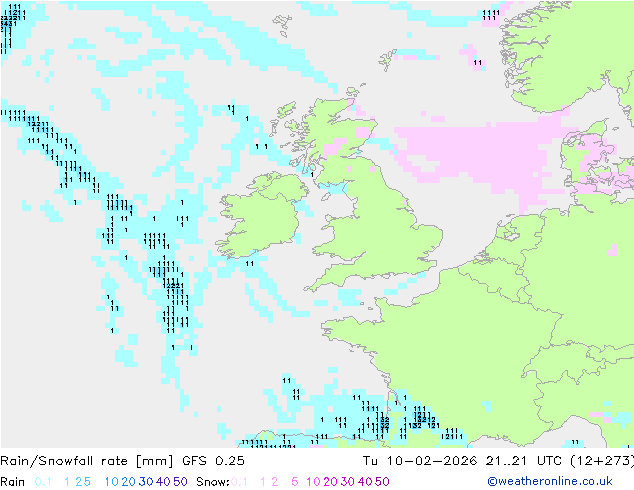Pick the 50 value in the Rain legend

tap(180, 482)
